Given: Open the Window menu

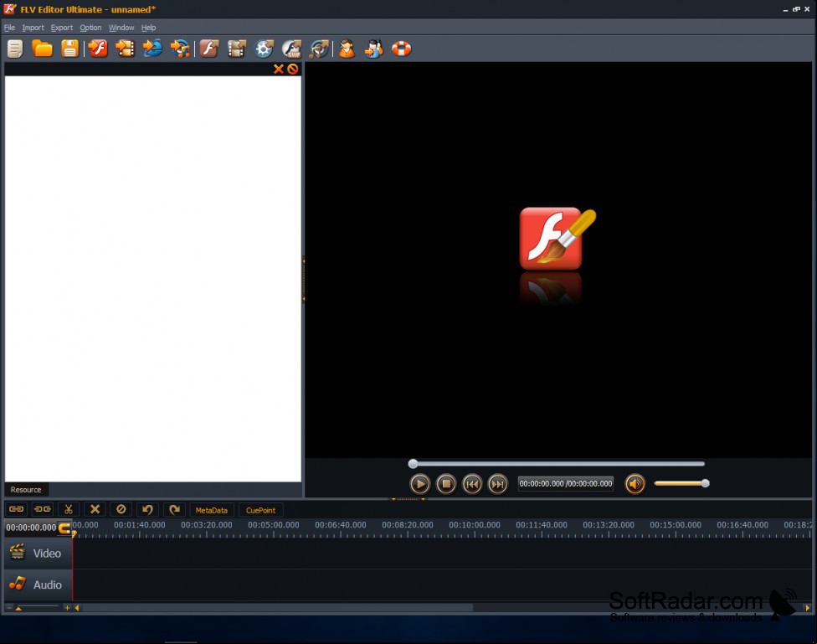Looking at the screenshot, I should click(x=121, y=28).
